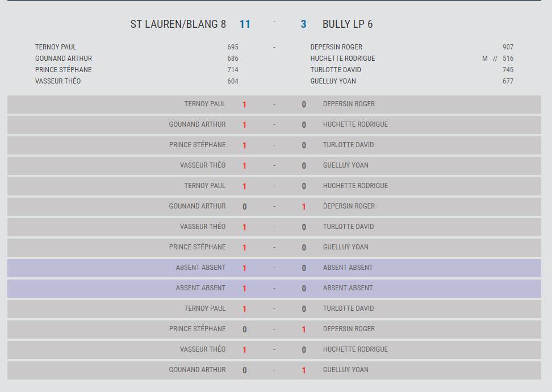
Task: Select PRINCE STÉPHANE with 714 points in roster
Action: 64,69
